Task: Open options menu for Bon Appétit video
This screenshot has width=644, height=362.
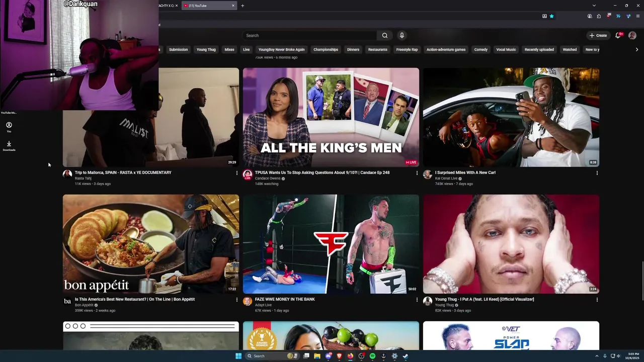Action: point(236,300)
